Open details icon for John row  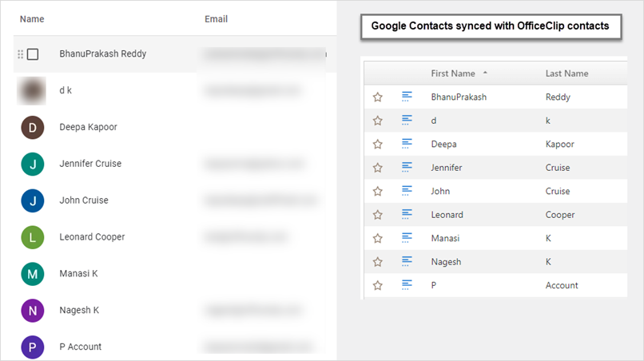[407, 191]
